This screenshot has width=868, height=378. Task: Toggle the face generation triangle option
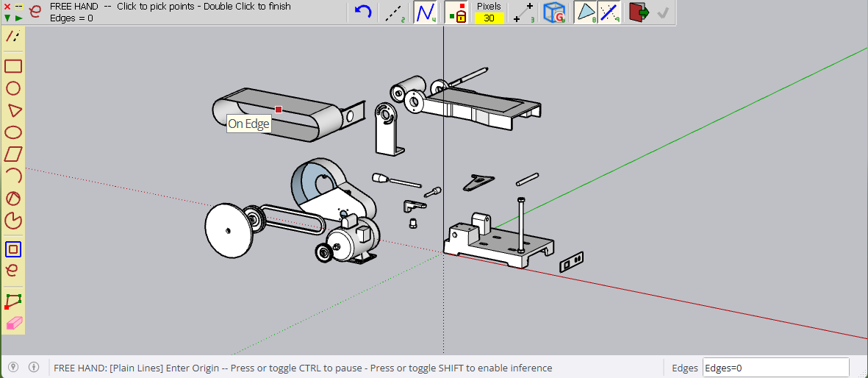tap(585, 13)
